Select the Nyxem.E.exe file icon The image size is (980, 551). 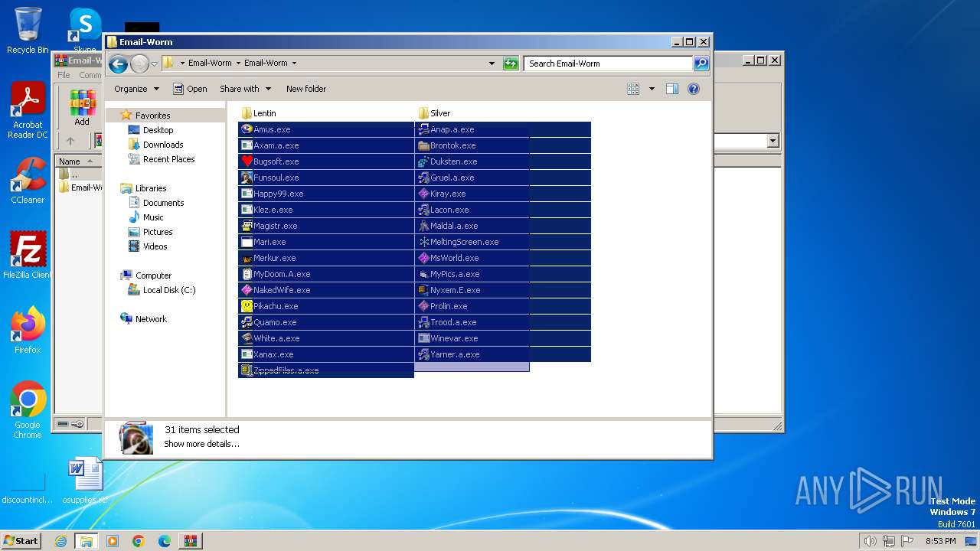pyautogui.click(x=423, y=290)
